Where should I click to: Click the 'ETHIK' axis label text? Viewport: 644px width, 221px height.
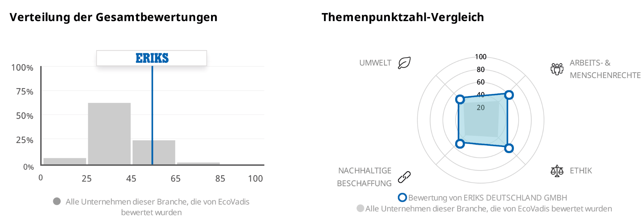coord(581,171)
